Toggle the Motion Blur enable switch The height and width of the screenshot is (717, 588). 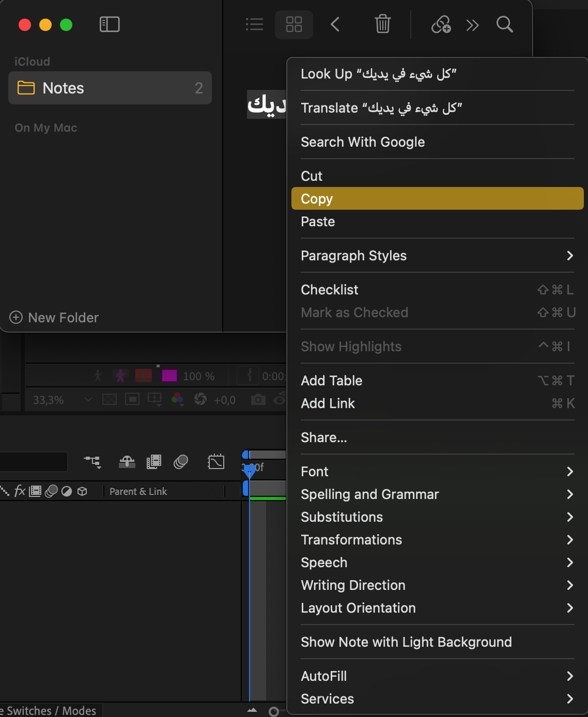point(181,462)
